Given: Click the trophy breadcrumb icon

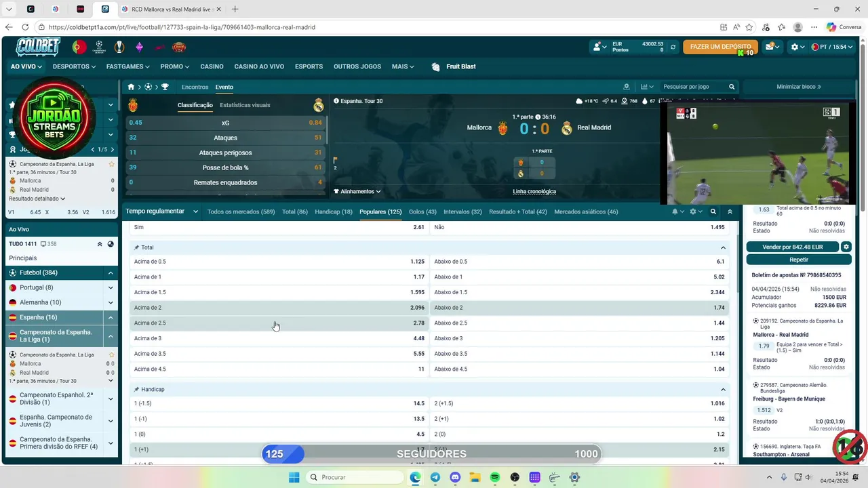Looking at the screenshot, I should click(165, 87).
